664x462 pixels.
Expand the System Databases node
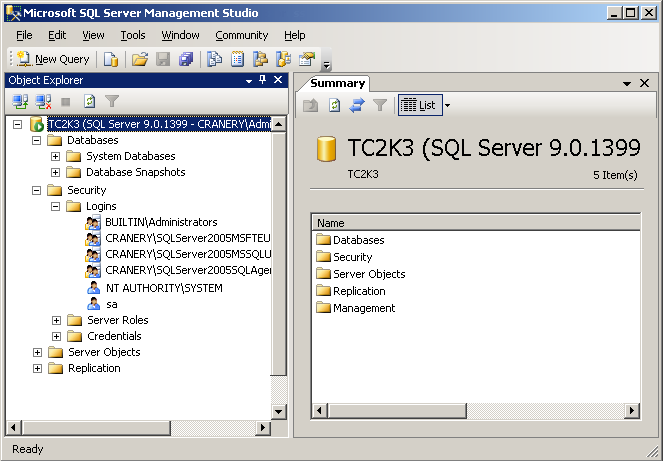55,156
